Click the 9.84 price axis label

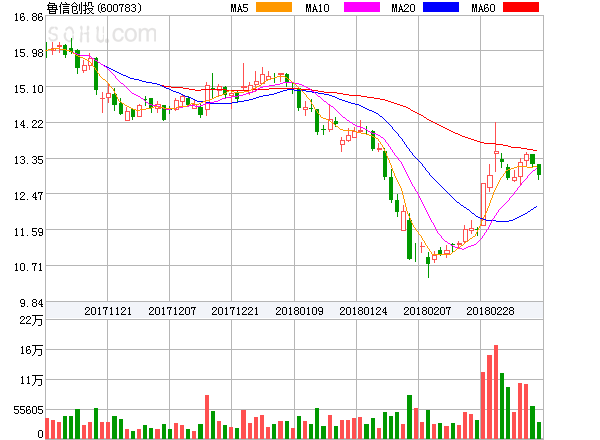[x=31, y=303]
